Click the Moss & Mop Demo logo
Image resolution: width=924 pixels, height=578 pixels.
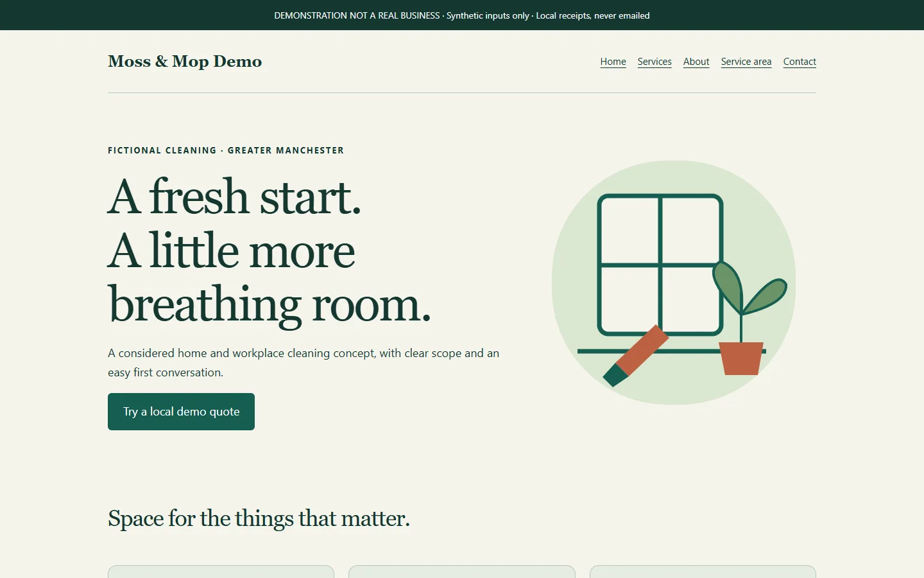pos(185,62)
